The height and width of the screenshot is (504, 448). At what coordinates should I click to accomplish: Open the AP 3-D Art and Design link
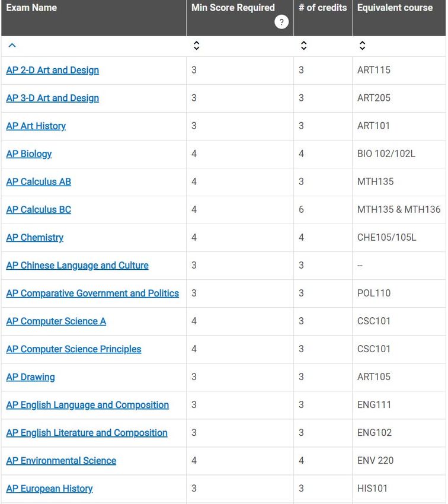click(53, 98)
